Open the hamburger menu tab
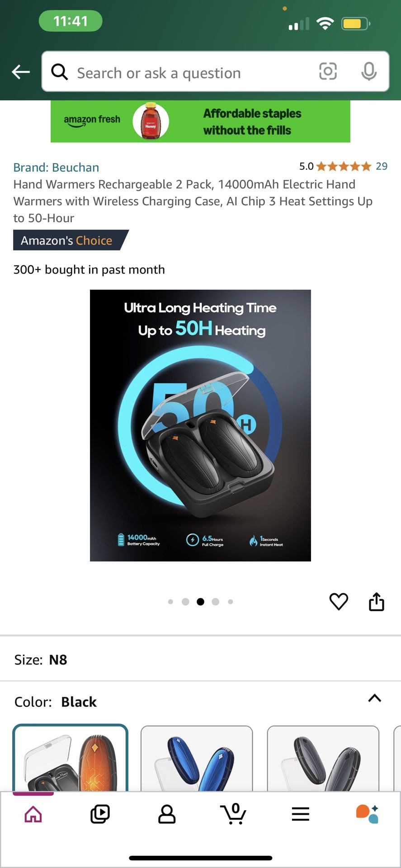Viewport: 401px width, 868px height. click(301, 814)
